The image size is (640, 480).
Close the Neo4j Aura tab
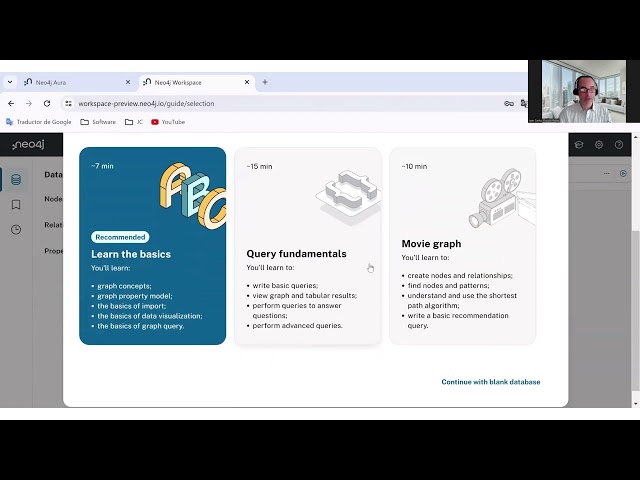(x=128, y=82)
